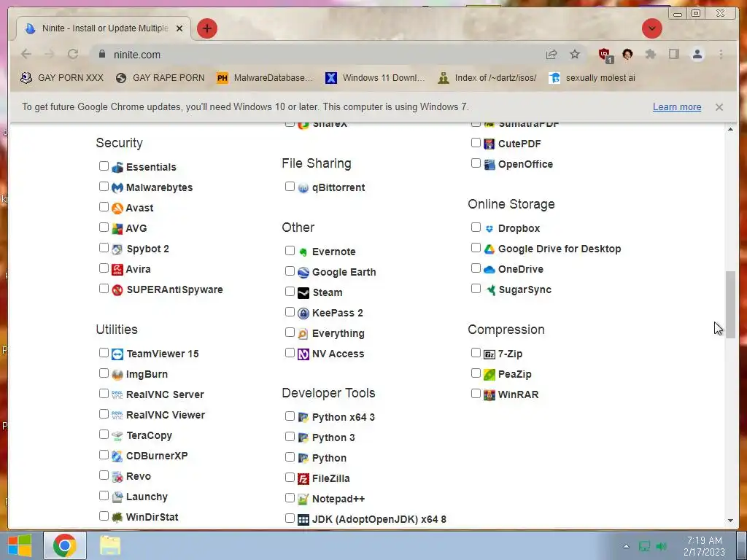
Task: Click the scrollbar up arrow
Action: tap(730, 130)
